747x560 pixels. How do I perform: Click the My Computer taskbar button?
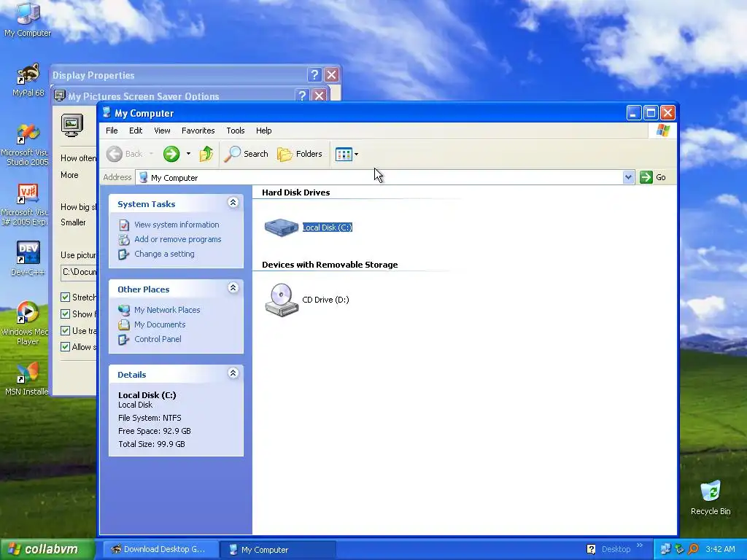click(279, 550)
